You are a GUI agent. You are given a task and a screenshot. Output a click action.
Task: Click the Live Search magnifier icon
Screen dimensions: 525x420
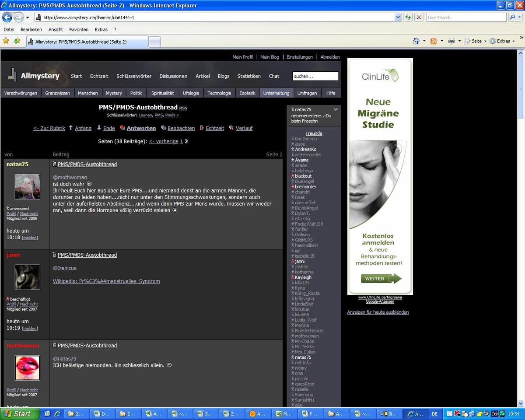coord(512,17)
